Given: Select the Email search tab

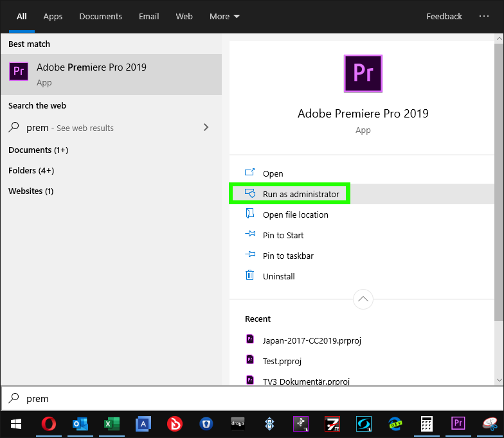Looking at the screenshot, I should pyautogui.click(x=148, y=17).
